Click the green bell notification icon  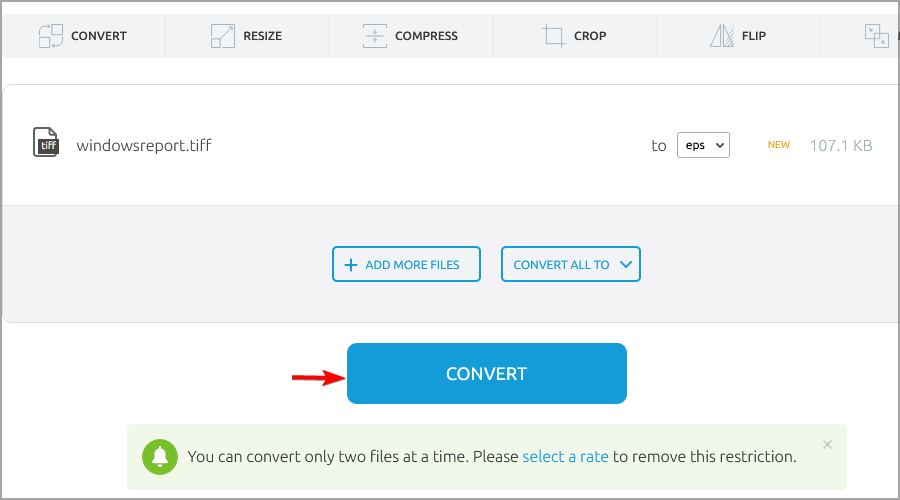(160, 456)
